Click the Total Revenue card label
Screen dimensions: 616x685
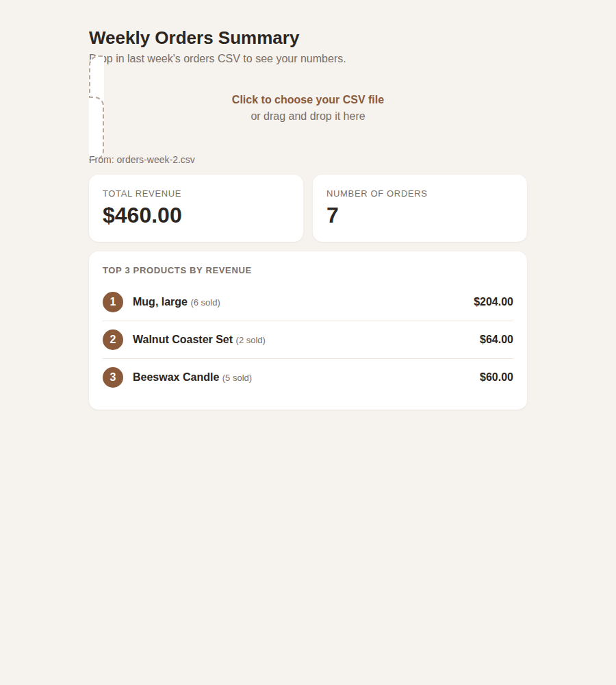142,194
